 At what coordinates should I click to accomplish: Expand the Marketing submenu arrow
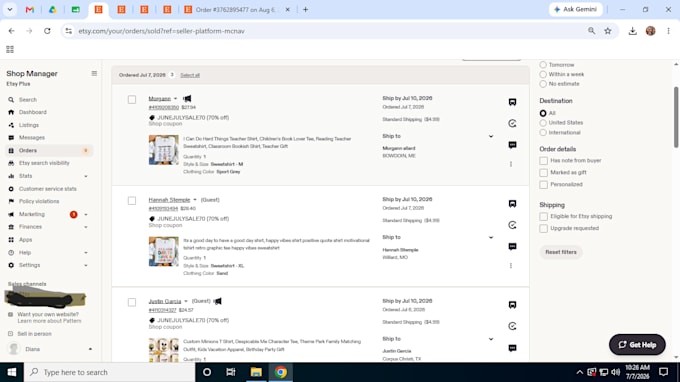pyautogui.click(x=86, y=215)
